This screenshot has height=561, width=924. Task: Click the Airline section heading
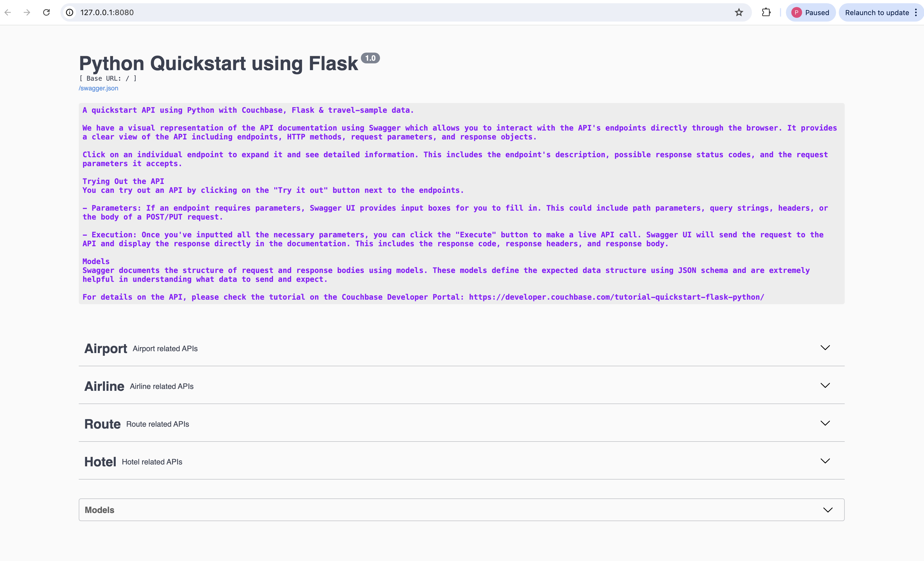point(104,385)
